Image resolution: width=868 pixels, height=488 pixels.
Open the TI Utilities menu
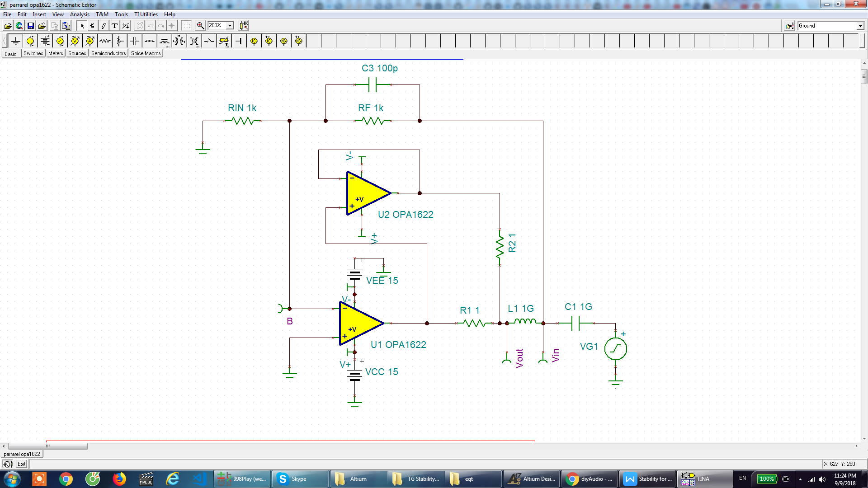click(146, 14)
